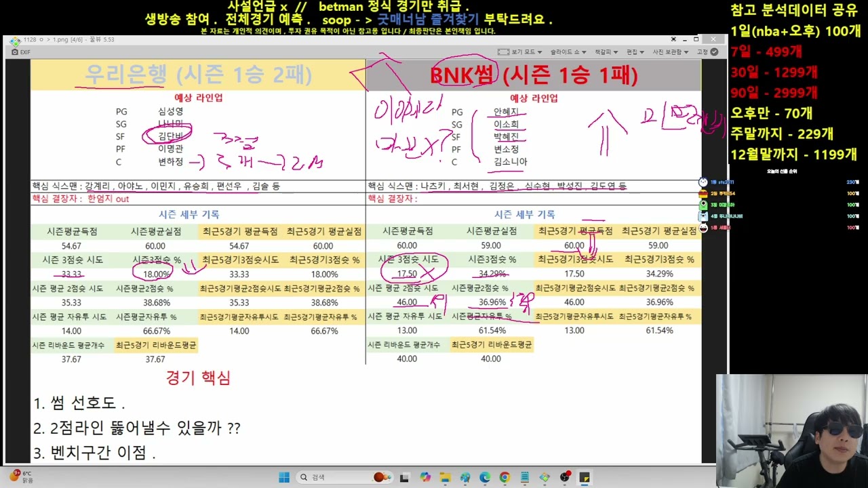This screenshot has width=868, height=488.
Task: Click the first-ranked donor in ranking list
Action: 780,182
